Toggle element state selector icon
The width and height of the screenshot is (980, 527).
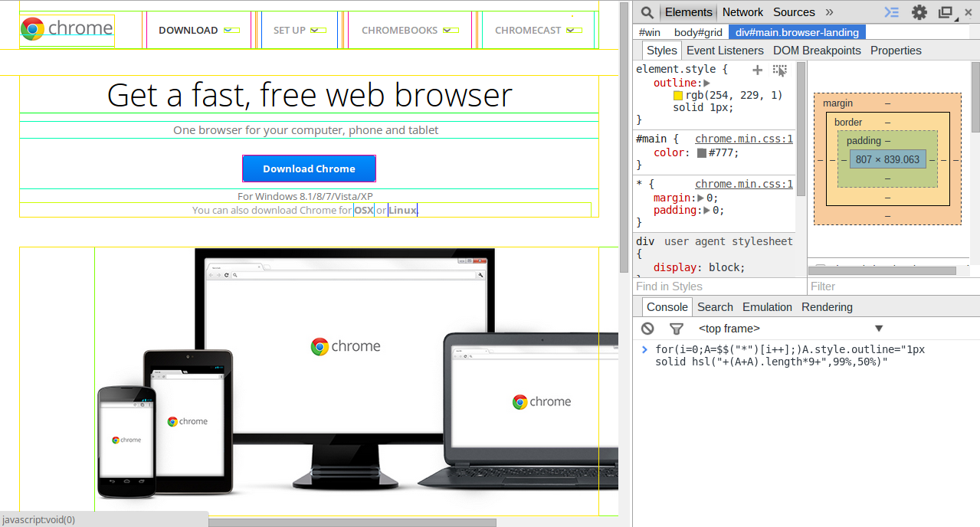pos(780,70)
